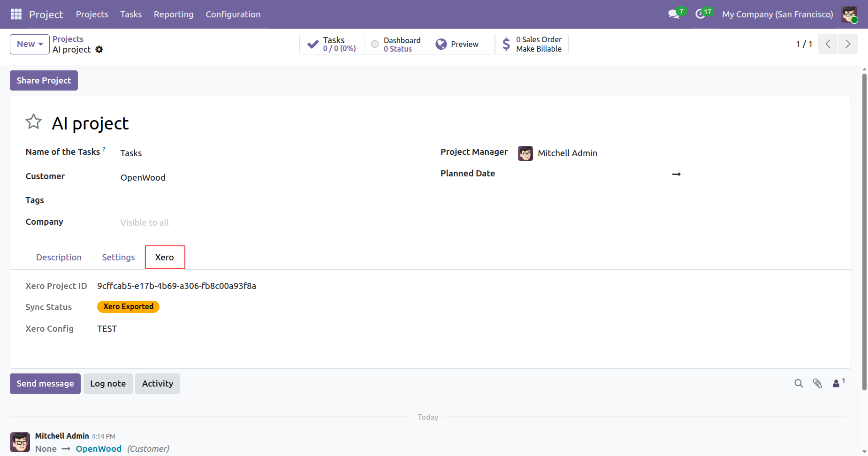Click the user avatar in top navbar
This screenshot has width=868, height=456.
click(x=849, y=14)
